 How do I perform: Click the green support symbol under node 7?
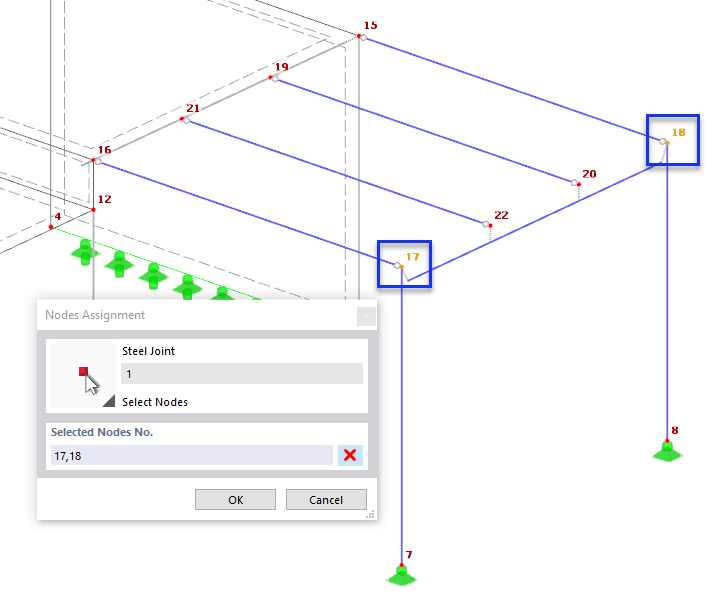pos(401,576)
